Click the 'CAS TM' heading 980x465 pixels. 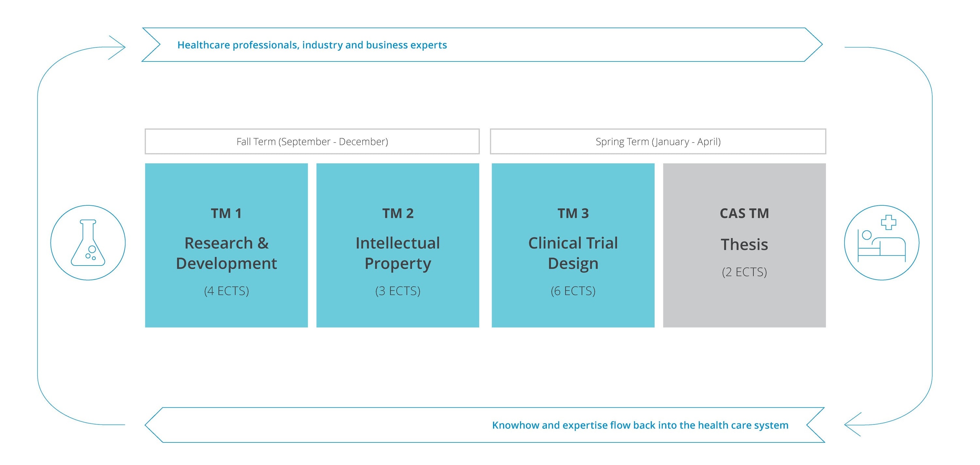744,213
